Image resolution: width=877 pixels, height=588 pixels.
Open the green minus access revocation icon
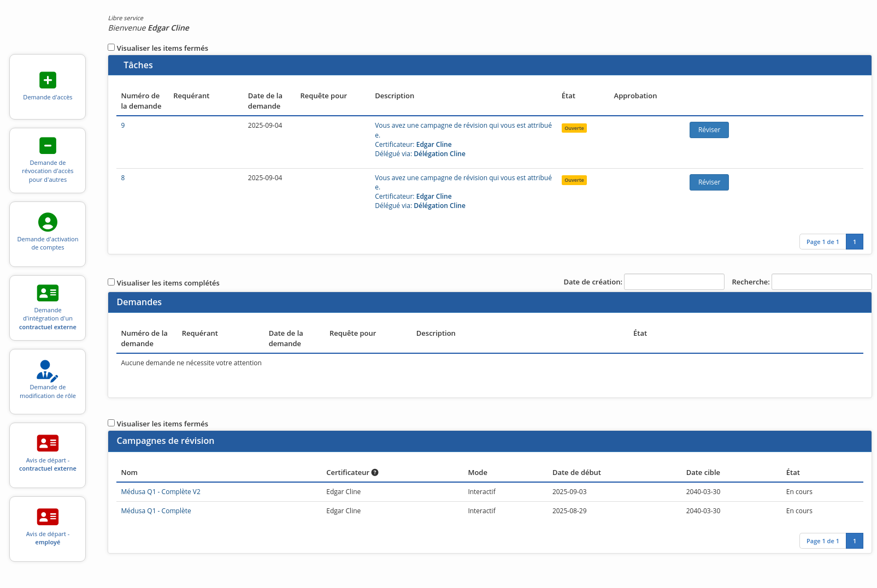click(48, 146)
